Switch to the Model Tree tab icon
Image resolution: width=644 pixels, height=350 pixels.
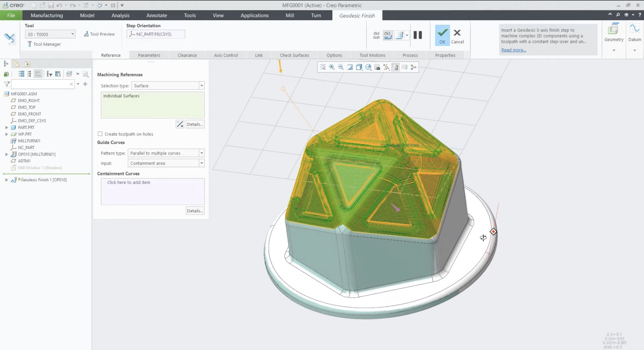(x=6, y=64)
